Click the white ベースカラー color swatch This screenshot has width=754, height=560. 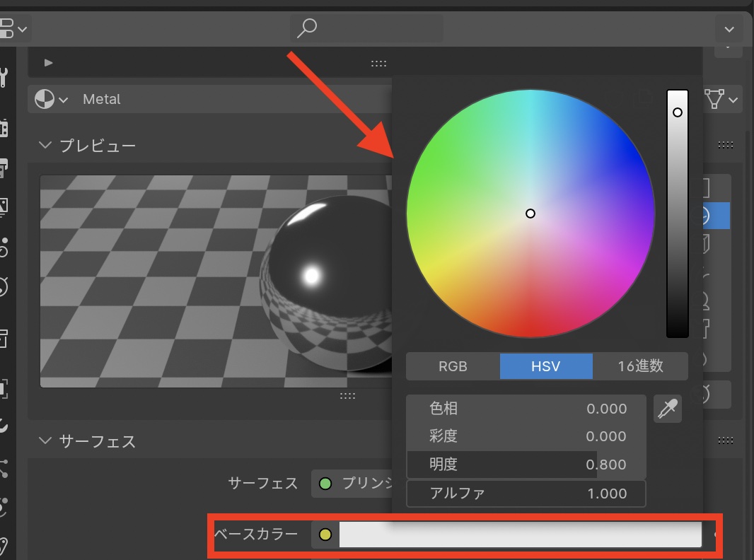[520, 534]
